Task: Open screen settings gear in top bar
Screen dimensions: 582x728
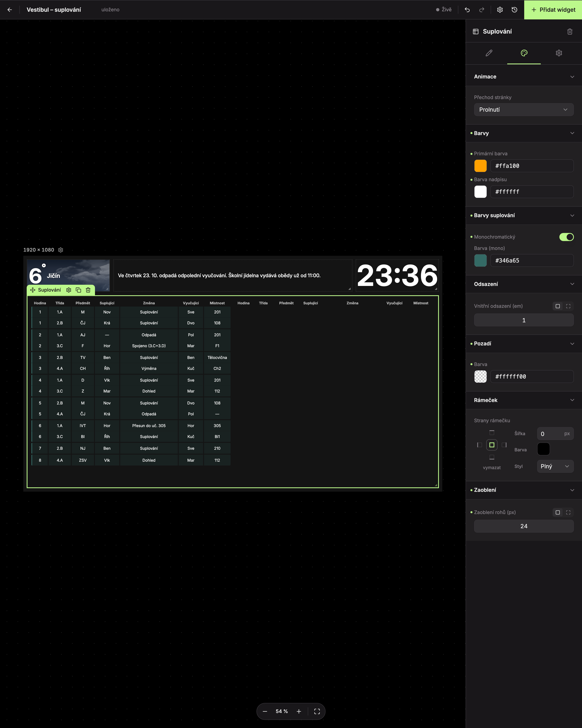Action: 500,10
